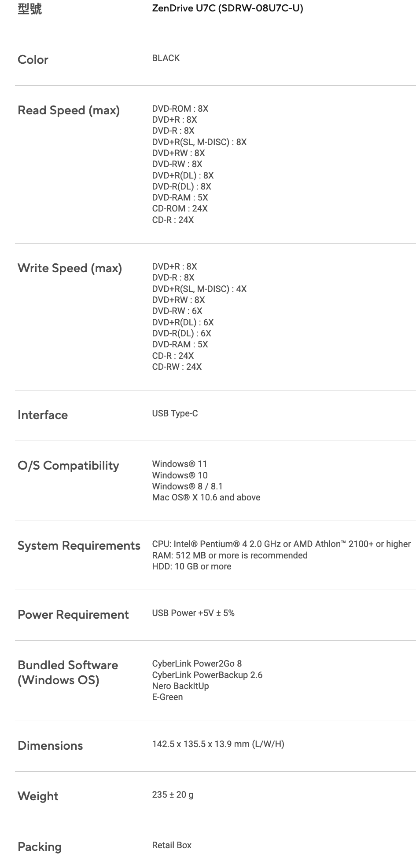
Task: Select the BLACK color value
Action: coord(166,58)
